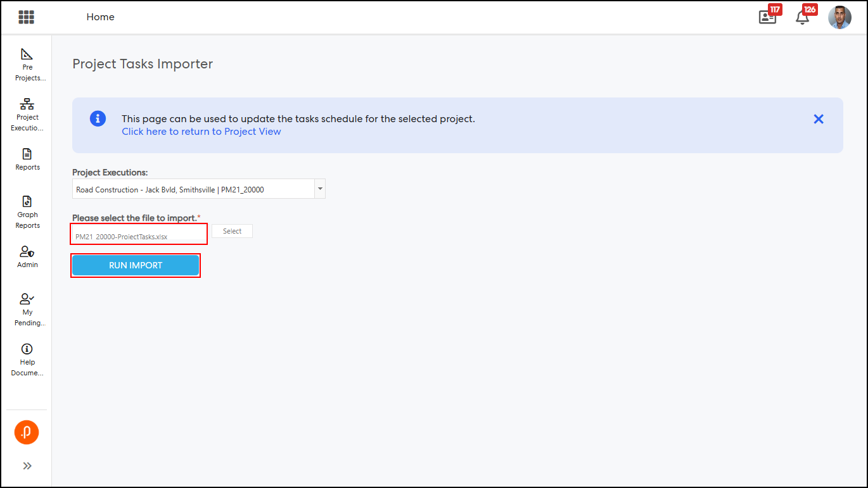The width and height of the screenshot is (868, 488).
Task: Open the Project Executions dropdown arrow
Action: click(x=320, y=189)
